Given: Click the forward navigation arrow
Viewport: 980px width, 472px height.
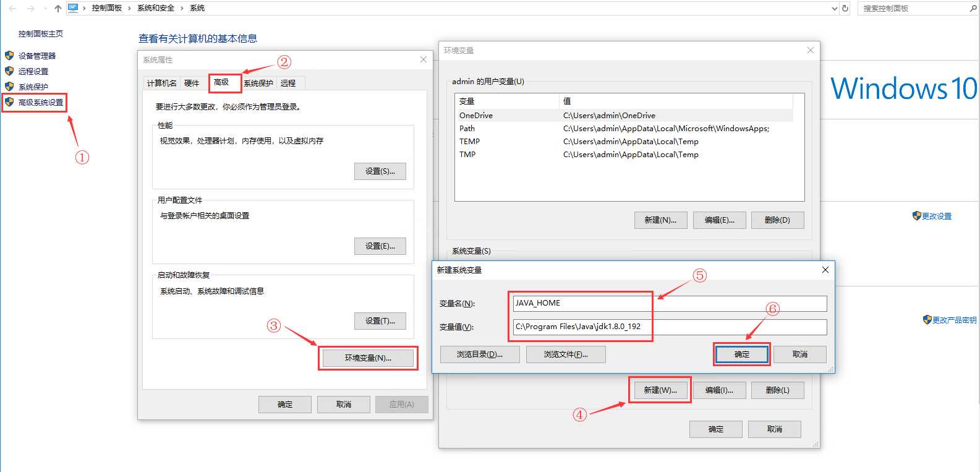Looking at the screenshot, I should (31, 9).
